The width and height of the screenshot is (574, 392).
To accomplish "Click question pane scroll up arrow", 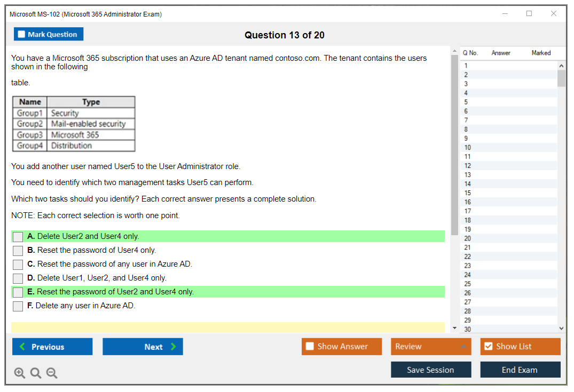I will (x=454, y=51).
